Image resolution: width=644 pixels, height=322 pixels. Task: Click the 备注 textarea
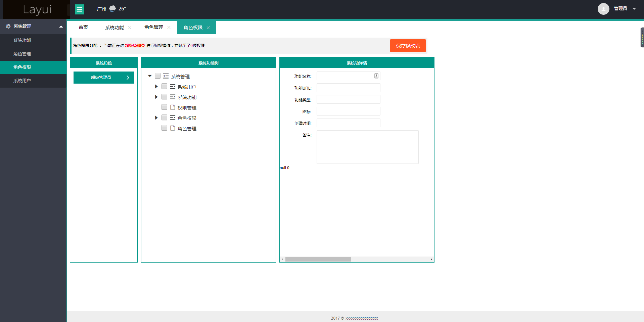(x=367, y=147)
